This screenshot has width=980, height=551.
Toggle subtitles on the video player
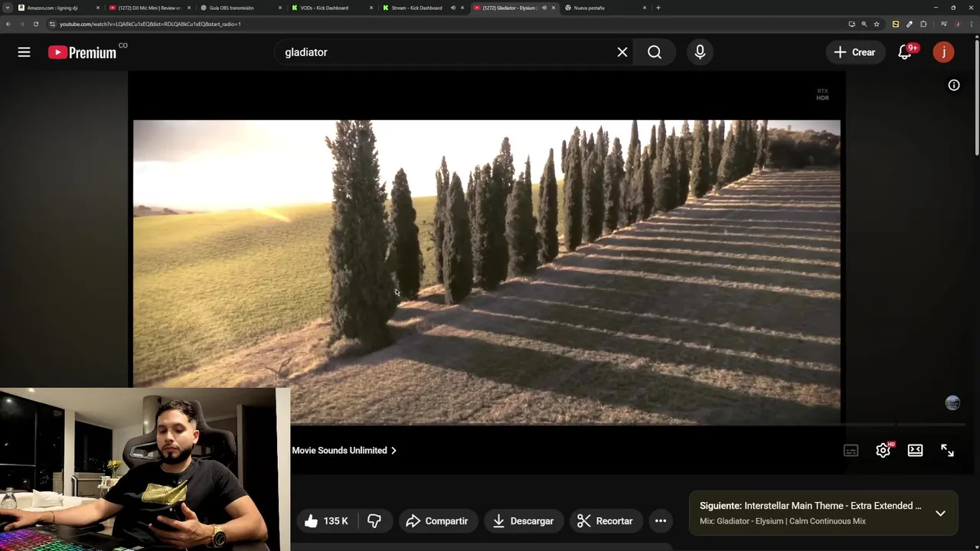851,451
